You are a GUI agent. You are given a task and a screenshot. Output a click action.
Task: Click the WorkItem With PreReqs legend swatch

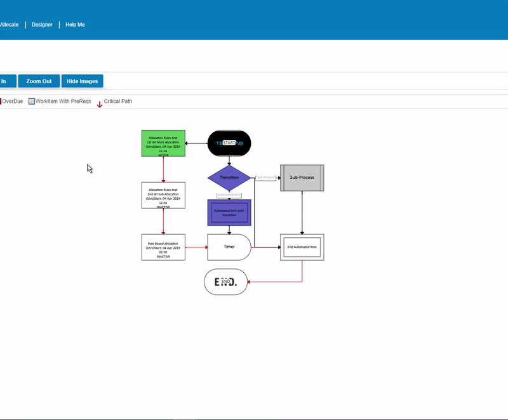31,102
